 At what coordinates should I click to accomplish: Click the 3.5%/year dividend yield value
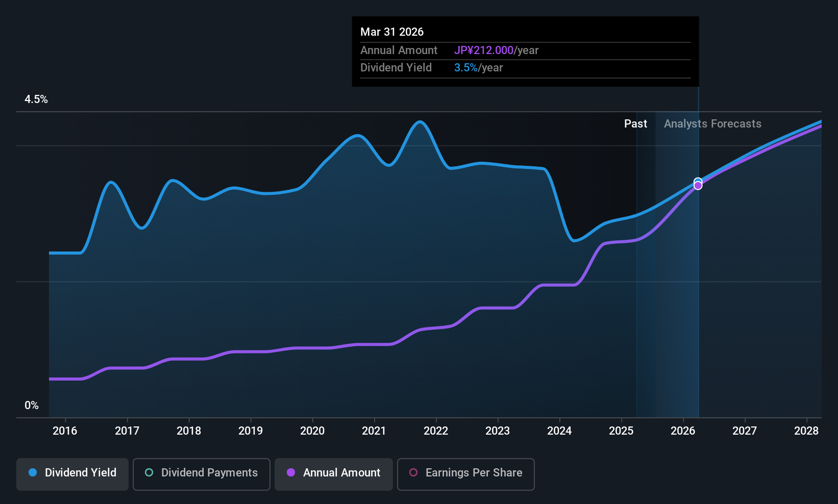478,67
